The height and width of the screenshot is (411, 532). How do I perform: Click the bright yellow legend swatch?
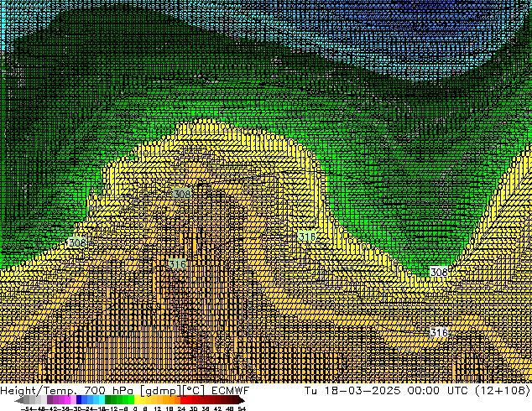137,400
